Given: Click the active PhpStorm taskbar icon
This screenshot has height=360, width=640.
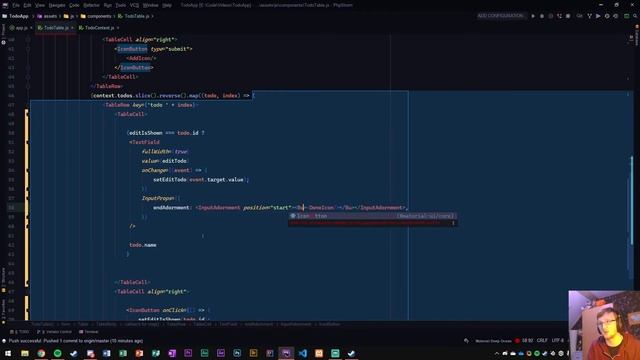Looking at the screenshot, I should click(286, 353).
